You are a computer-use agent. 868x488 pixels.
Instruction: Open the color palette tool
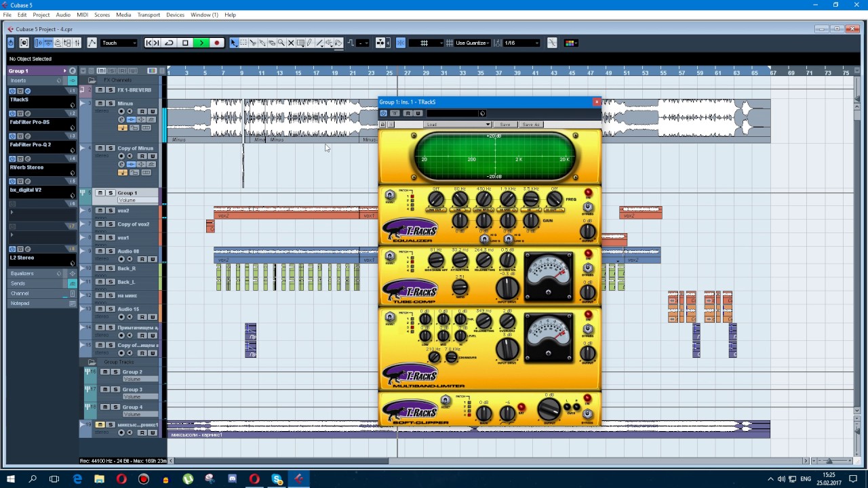(571, 43)
